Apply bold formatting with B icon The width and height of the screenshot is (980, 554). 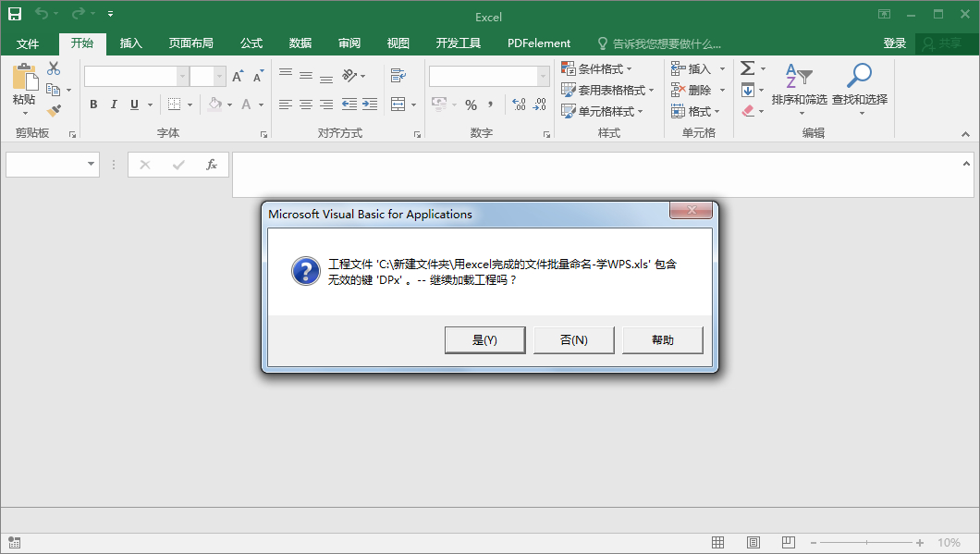pos(92,105)
